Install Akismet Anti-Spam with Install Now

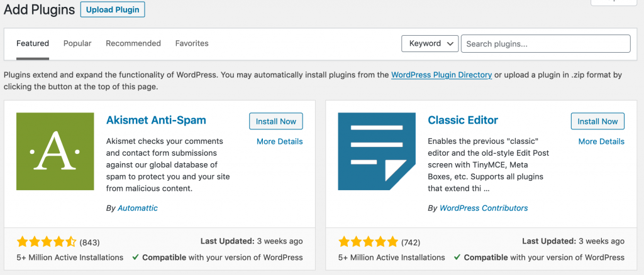tap(276, 121)
